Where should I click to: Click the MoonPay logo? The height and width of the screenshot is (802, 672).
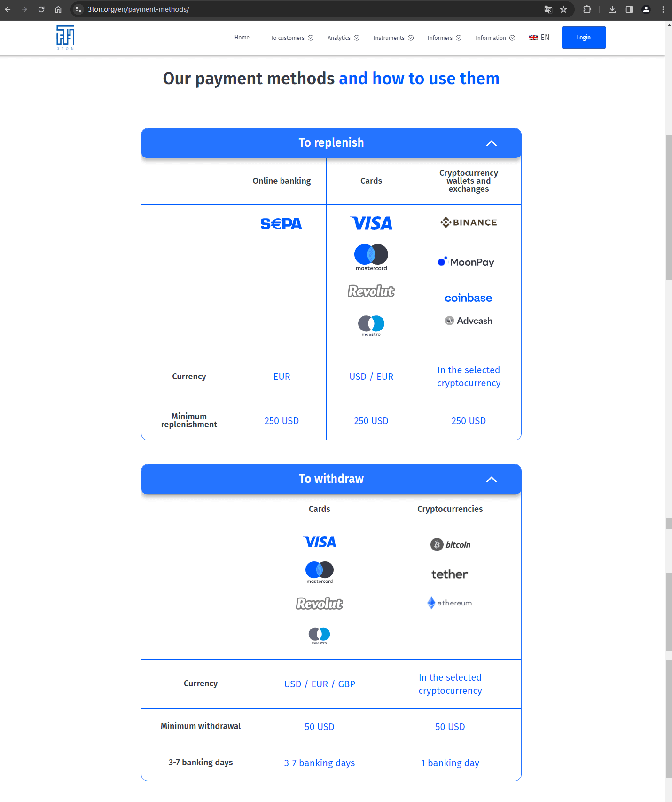coord(466,262)
